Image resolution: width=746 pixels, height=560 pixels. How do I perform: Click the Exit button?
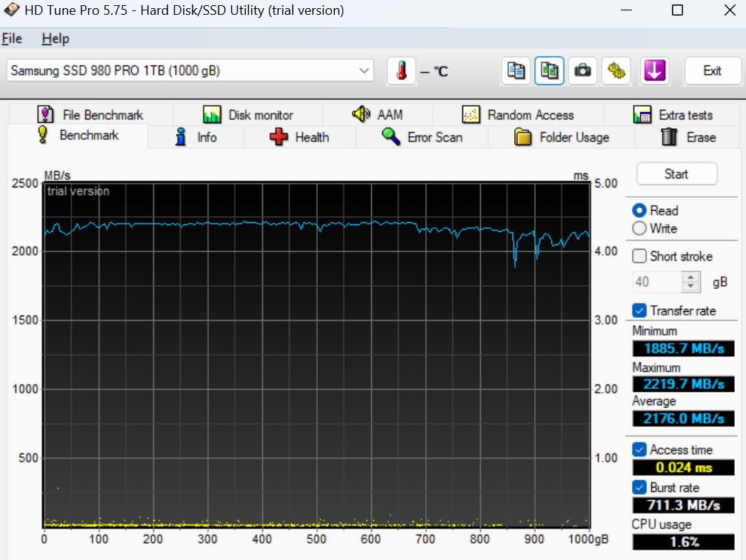(712, 71)
